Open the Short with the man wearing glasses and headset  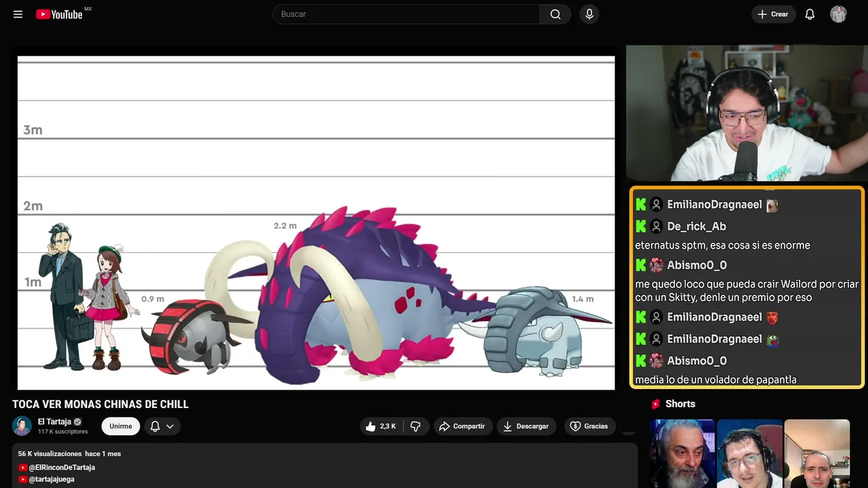(x=749, y=453)
